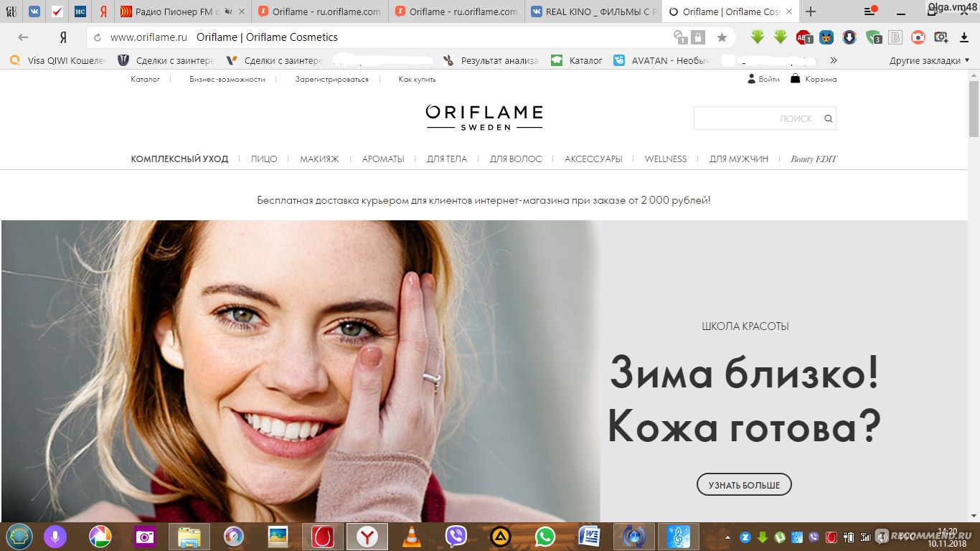Open МАКИЯЖ menu

[319, 159]
